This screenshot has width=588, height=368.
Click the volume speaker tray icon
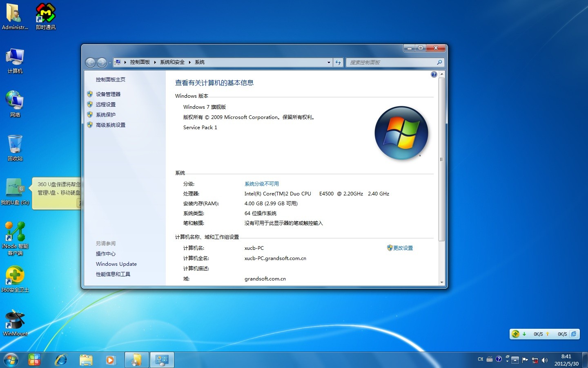pyautogui.click(x=544, y=360)
